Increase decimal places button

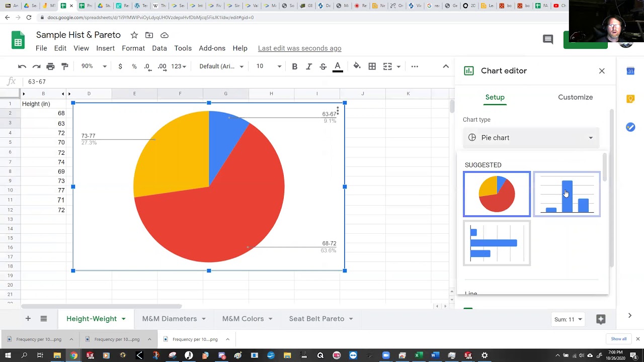coord(162,66)
